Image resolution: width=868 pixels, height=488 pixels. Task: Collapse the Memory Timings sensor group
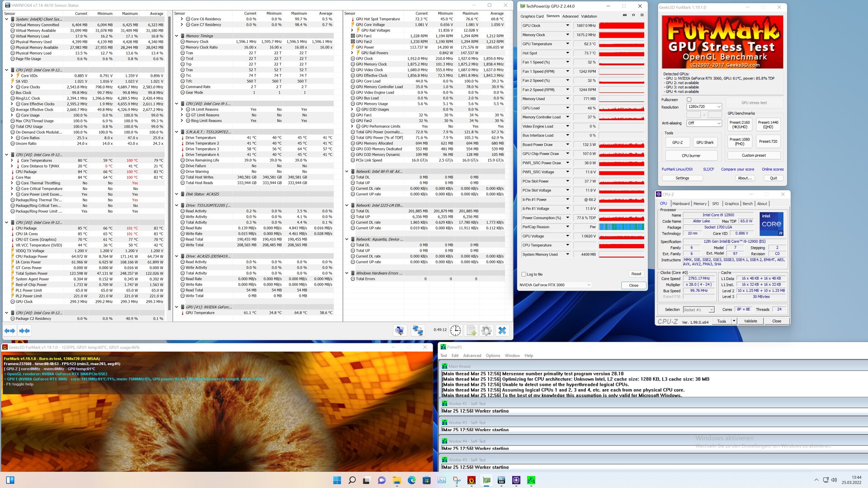point(177,36)
